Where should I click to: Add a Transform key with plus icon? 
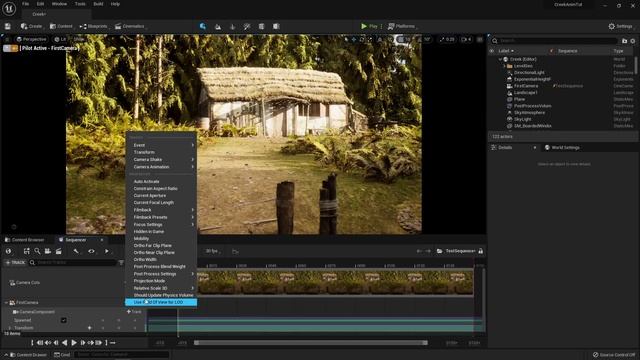(89, 328)
